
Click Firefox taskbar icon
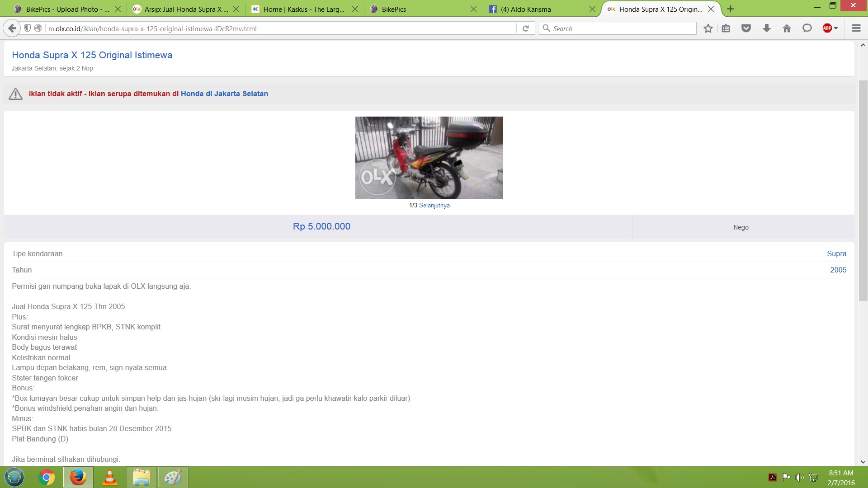[x=78, y=477]
